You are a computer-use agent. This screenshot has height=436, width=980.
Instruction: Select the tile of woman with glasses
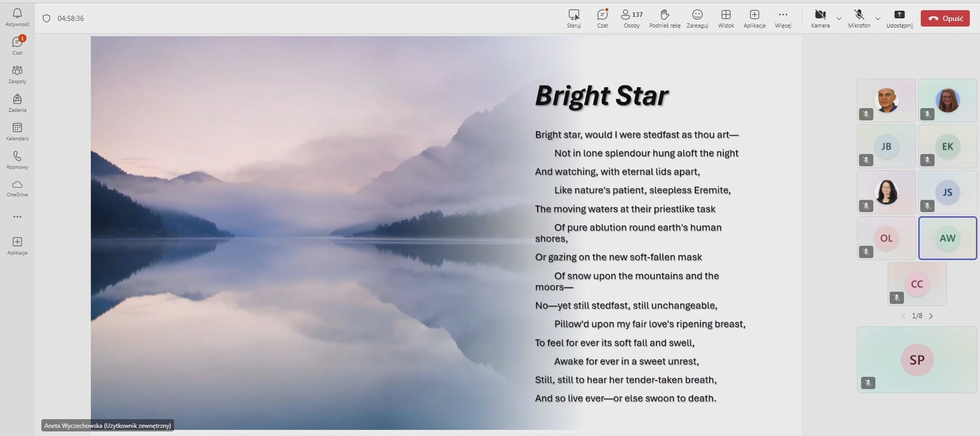pos(948,100)
